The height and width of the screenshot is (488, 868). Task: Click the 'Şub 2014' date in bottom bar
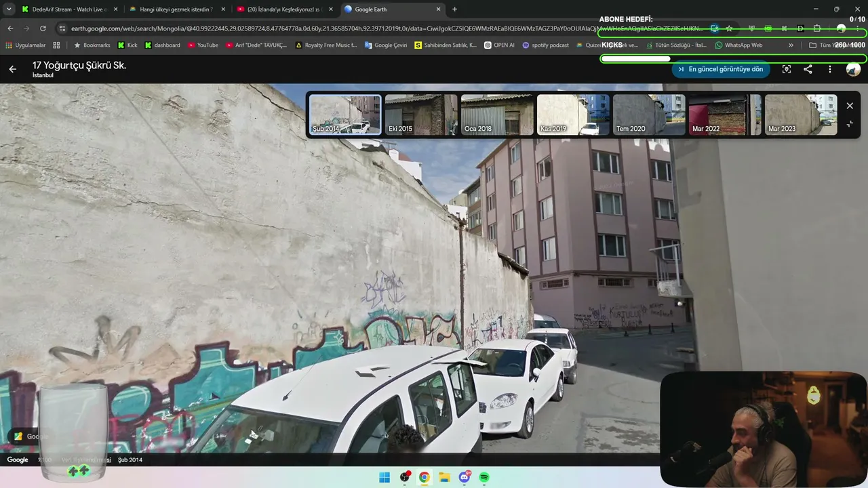[130, 460]
